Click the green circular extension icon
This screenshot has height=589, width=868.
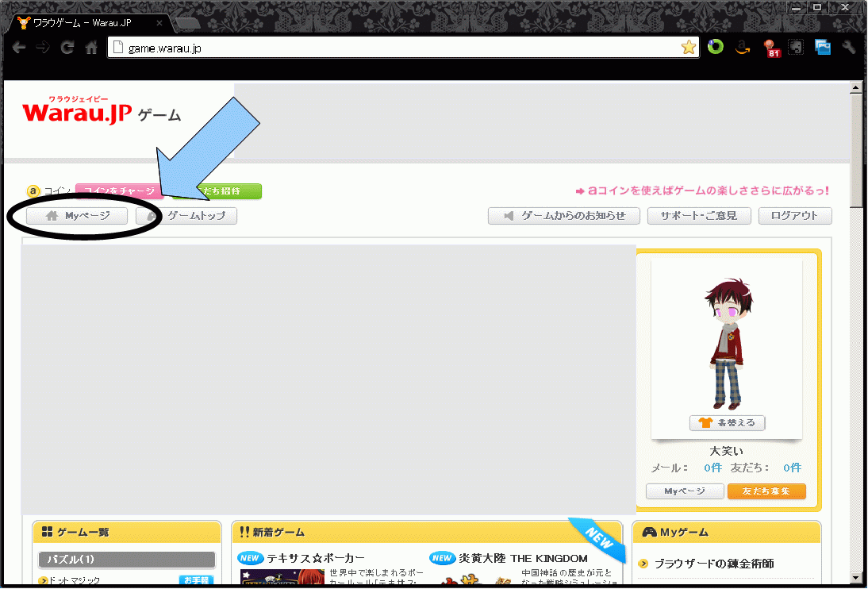pos(716,48)
